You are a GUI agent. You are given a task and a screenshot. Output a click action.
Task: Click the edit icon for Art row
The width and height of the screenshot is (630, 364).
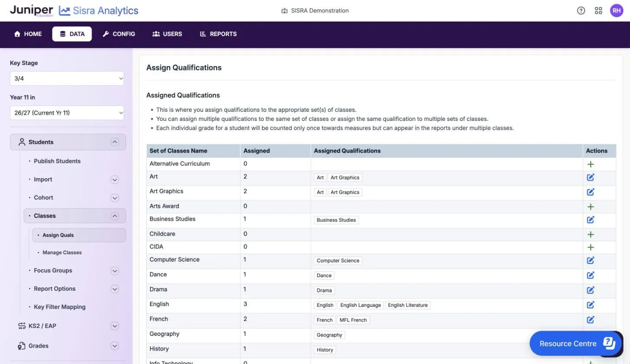coord(590,177)
